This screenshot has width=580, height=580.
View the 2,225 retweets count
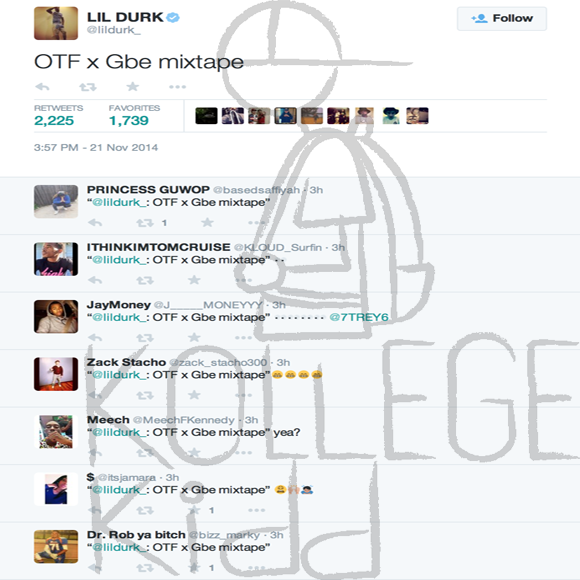[54, 121]
